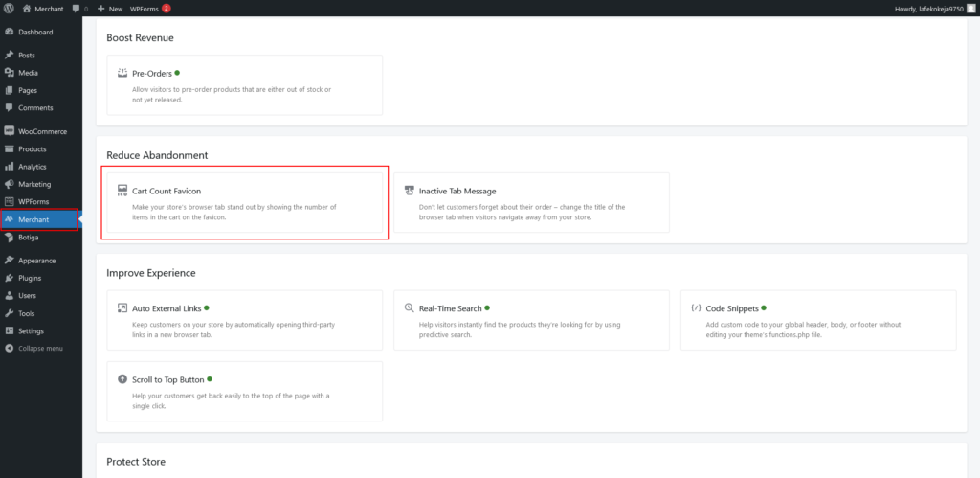Image resolution: width=980 pixels, height=478 pixels.
Task: Open the Inactive Tab Message module
Action: tap(531, 203)
